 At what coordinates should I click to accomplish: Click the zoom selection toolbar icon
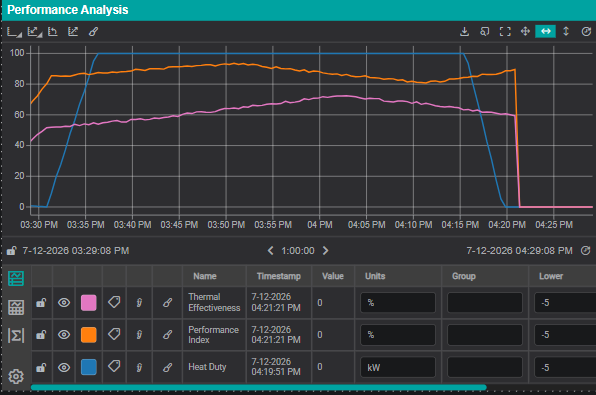coord(485,32)
